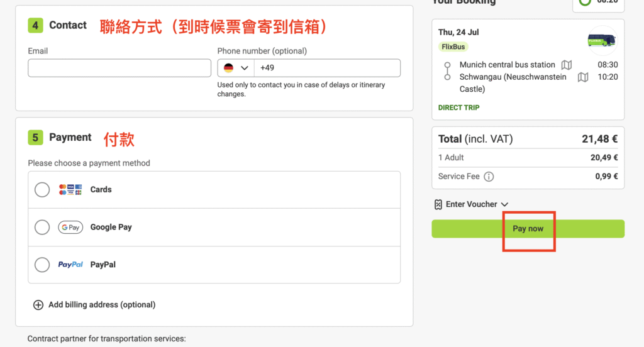Click the Google Pay logo

pos(70,228)
